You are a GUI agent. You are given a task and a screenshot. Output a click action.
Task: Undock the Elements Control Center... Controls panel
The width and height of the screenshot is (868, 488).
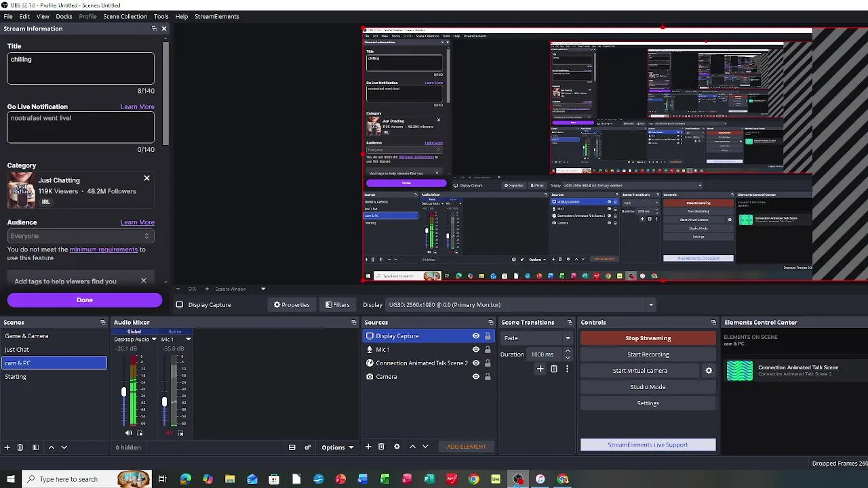pos(713,323)
